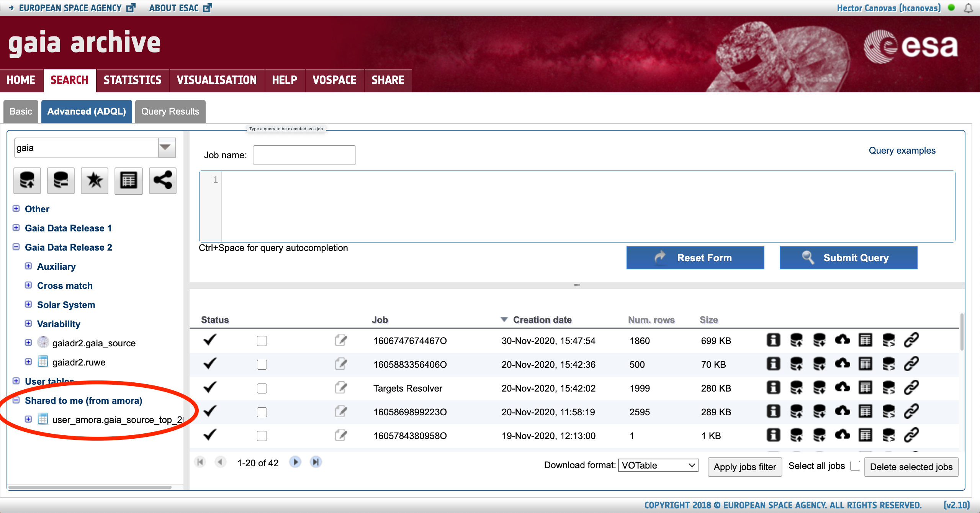Open link icon for job 1605784380958O
This screenshot has width=980, height=513.
tap(911, 435)
